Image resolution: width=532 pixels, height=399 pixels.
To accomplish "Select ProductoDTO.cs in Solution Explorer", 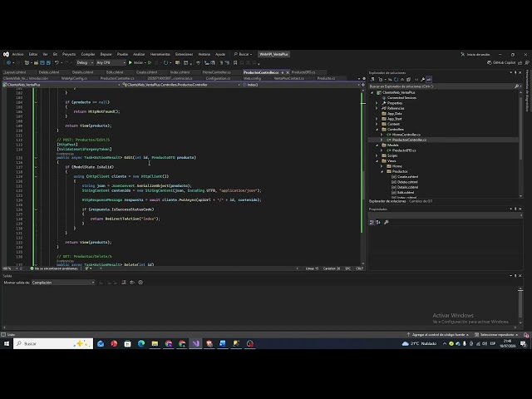I will (404, 150).
